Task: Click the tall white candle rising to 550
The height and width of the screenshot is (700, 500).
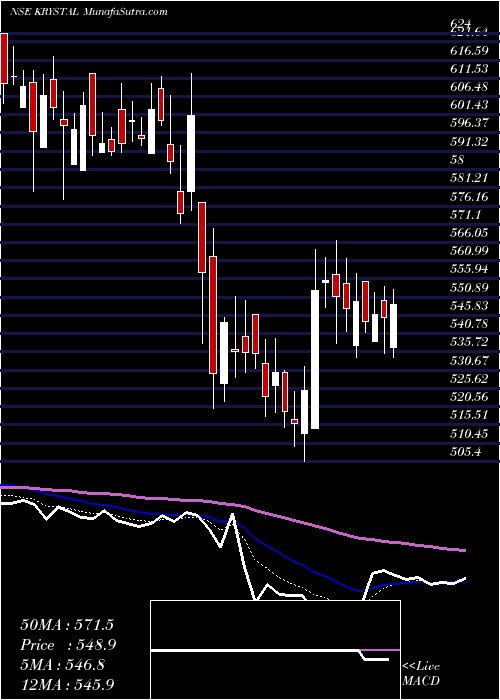Action: pos(315,359)
